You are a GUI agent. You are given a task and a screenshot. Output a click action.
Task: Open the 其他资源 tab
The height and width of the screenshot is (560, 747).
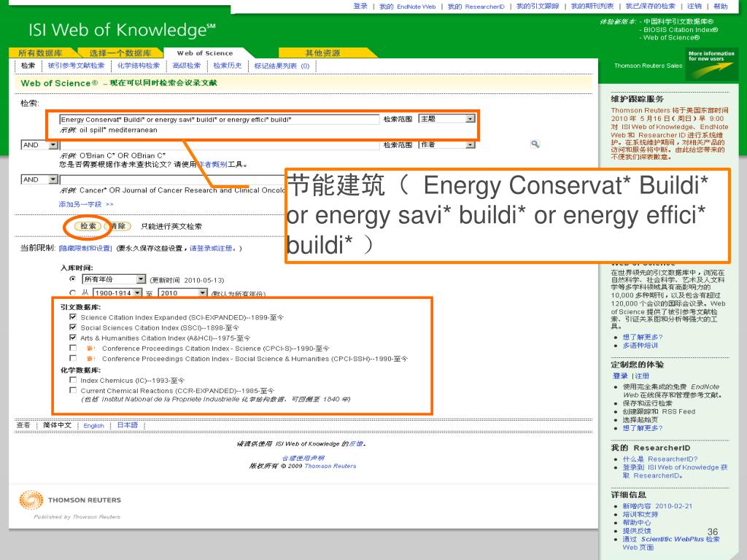[323, 52]
